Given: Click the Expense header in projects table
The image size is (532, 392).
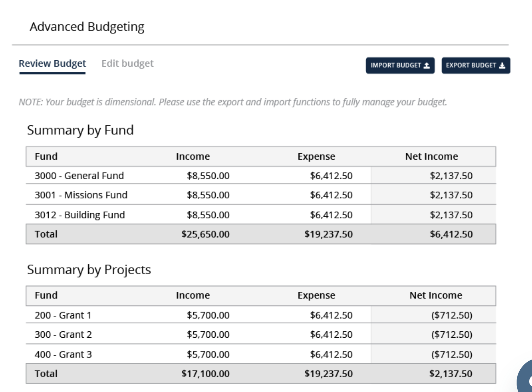Looking at the screenshot, I should coord(316,296).
